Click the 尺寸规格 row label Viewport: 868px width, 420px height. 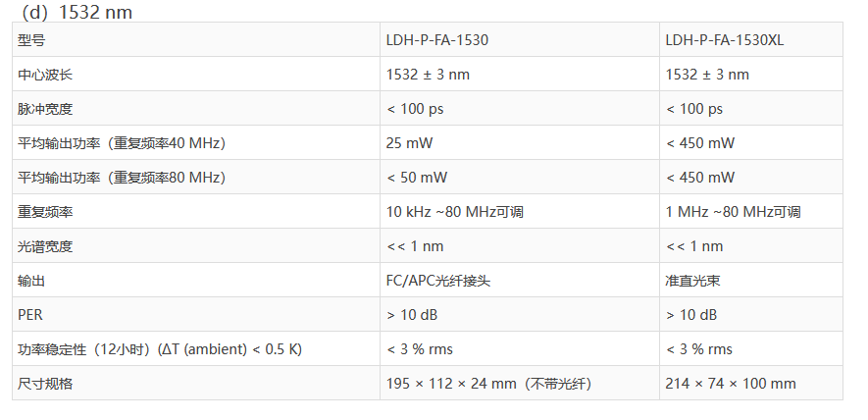[45, 384]
